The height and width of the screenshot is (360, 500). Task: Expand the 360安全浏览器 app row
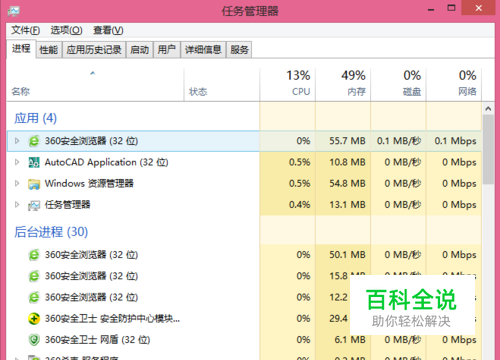tap(17, 141)
